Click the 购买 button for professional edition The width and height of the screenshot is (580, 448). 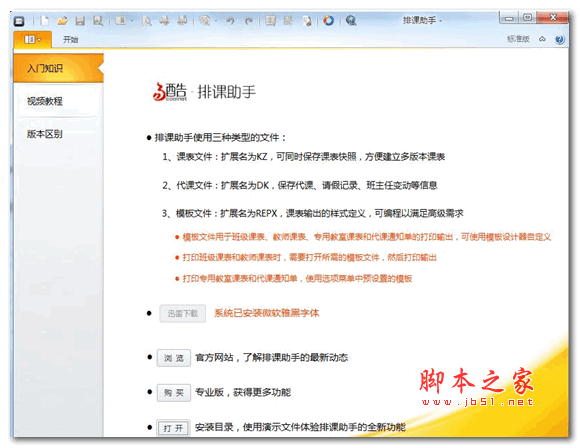click(174, 393)
